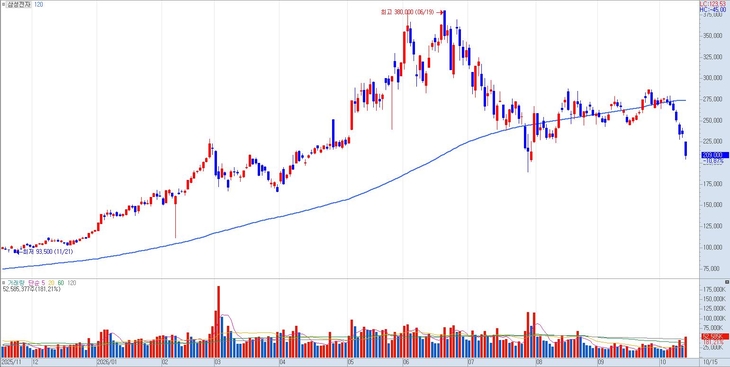Click the small square icon before 삼성전자

[3, 3]
